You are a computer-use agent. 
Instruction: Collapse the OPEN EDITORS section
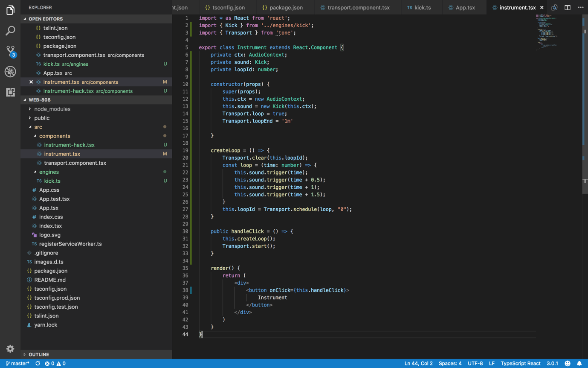pyautogui.click(x=45, y=19)
